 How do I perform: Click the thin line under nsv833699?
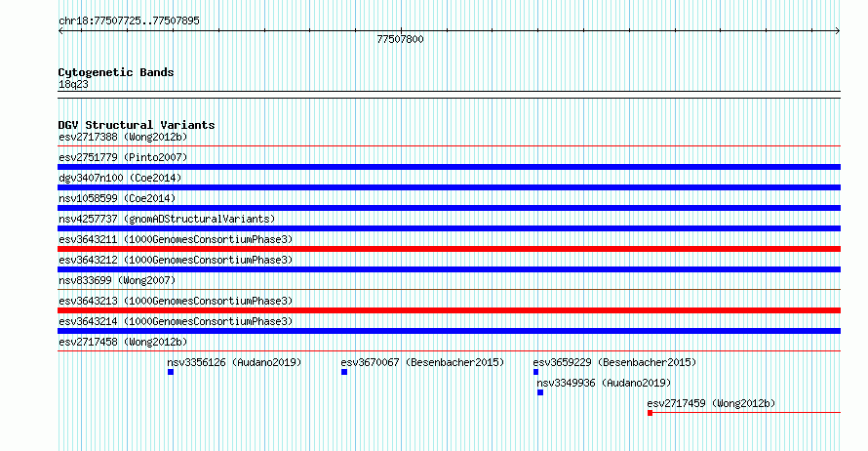click(449, 289)
